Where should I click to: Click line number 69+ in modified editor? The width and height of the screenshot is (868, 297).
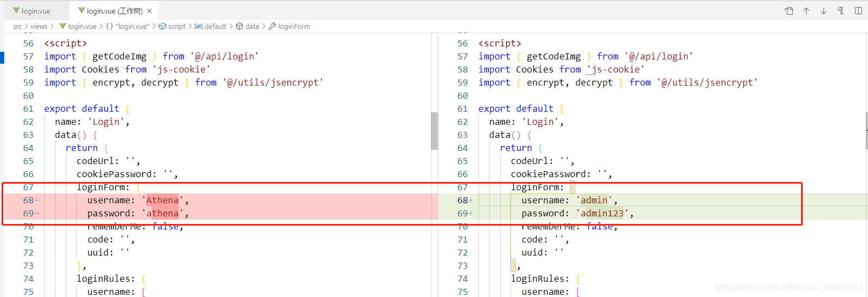tap(465, 213)
